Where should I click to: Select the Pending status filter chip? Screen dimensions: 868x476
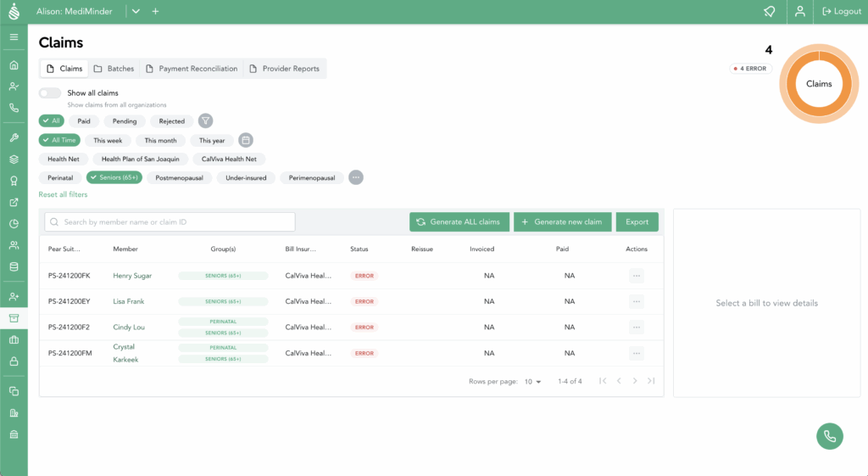tap(125, 121)
